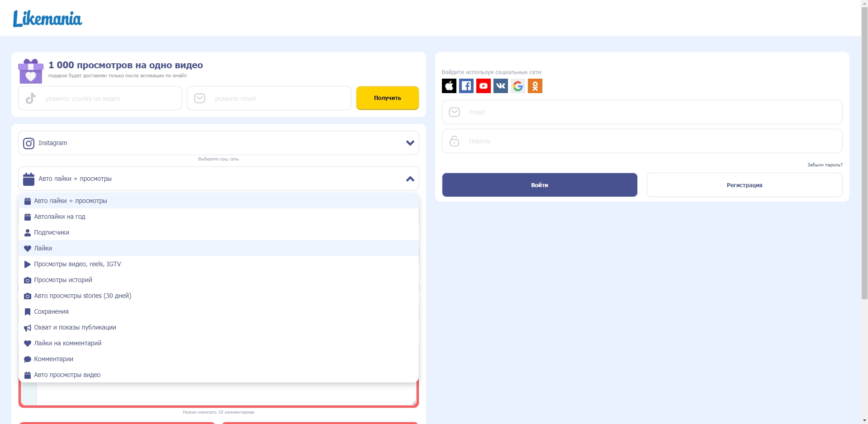
Task: Click the heart icon beside Лайки
Action: [x=28, y=248]
